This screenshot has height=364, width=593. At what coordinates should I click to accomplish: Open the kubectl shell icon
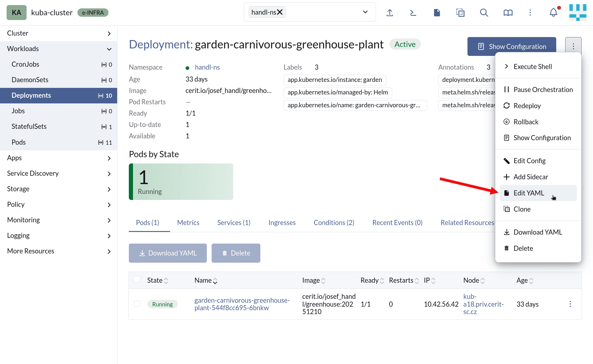413,13
